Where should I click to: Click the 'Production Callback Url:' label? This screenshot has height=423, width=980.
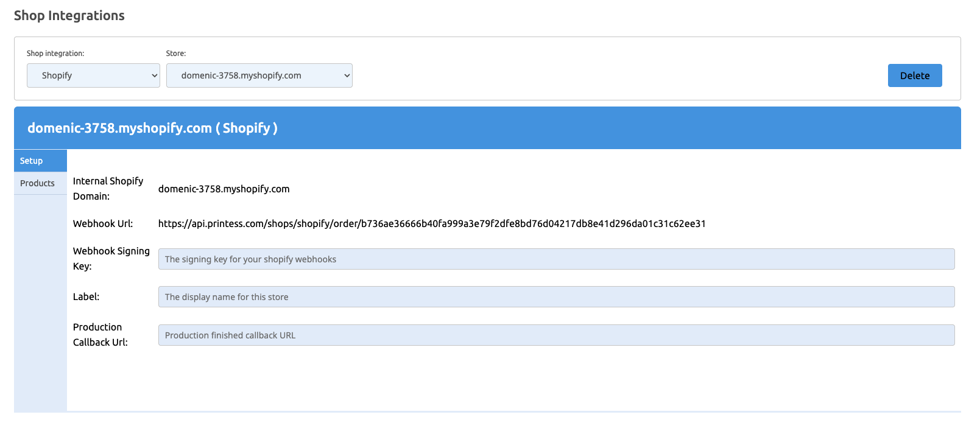(x=100, y=335)
